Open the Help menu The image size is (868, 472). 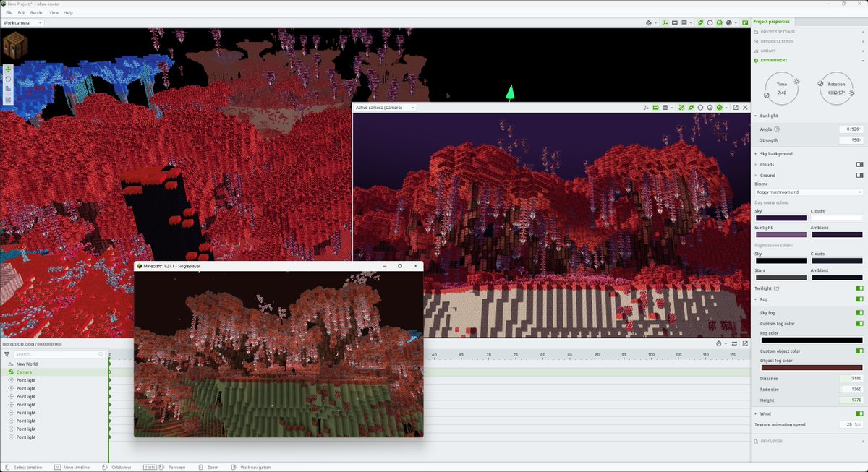point(68,13)
